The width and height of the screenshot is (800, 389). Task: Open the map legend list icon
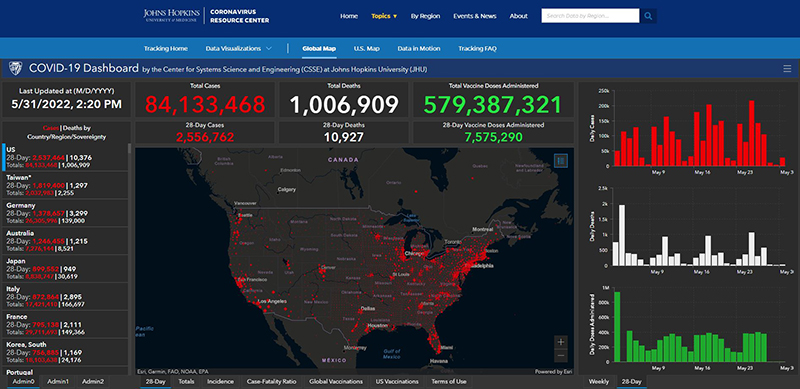[561, 160]
